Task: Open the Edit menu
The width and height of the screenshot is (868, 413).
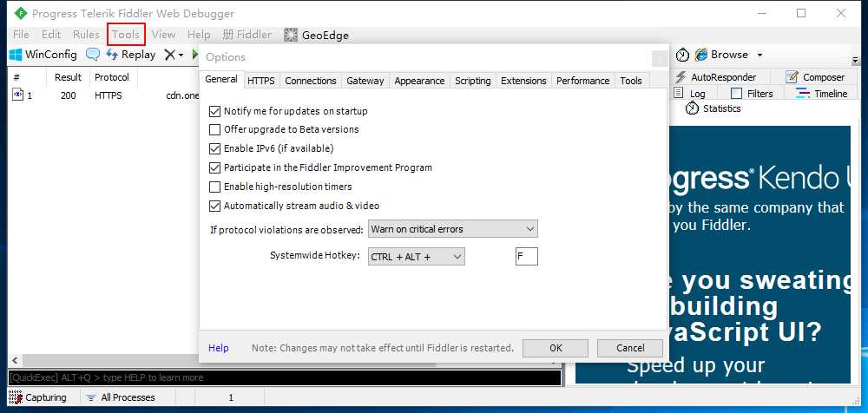Action: 51,35
